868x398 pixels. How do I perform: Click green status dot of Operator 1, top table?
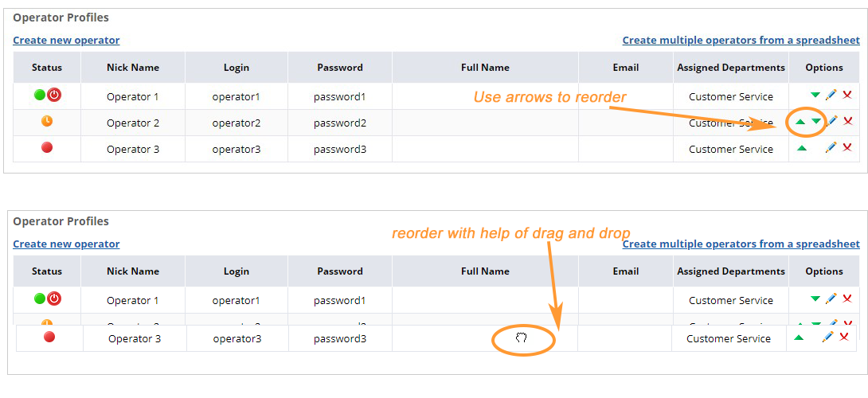(x=40, y=95)
